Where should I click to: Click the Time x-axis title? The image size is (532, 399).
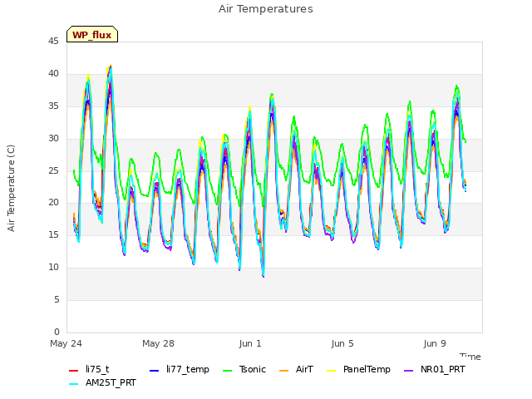pos(470,357)
